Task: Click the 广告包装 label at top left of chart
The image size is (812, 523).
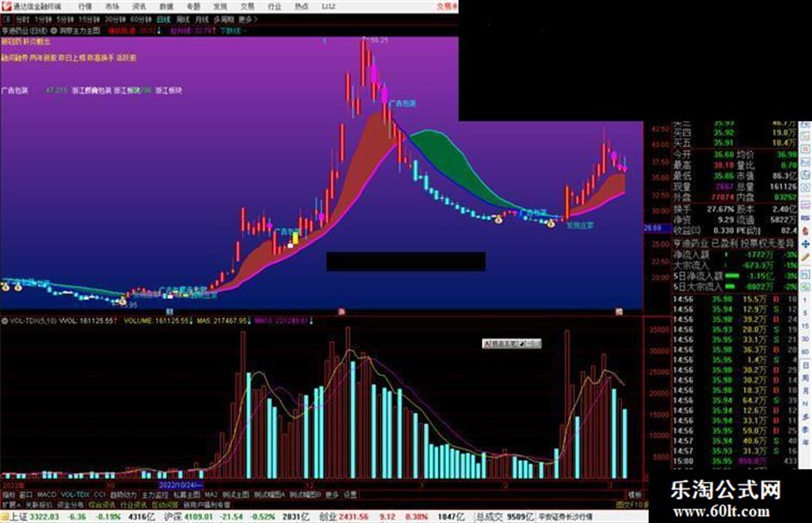Action: [x=15, y=90]
